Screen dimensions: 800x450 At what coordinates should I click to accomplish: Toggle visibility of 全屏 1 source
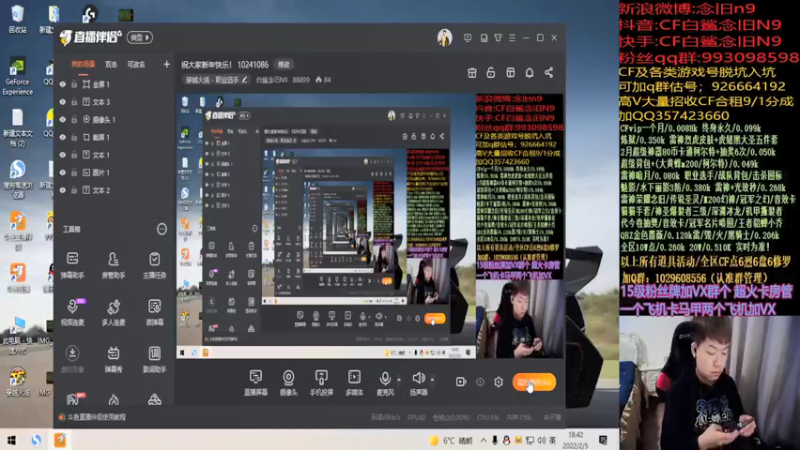tap(63, 84)
